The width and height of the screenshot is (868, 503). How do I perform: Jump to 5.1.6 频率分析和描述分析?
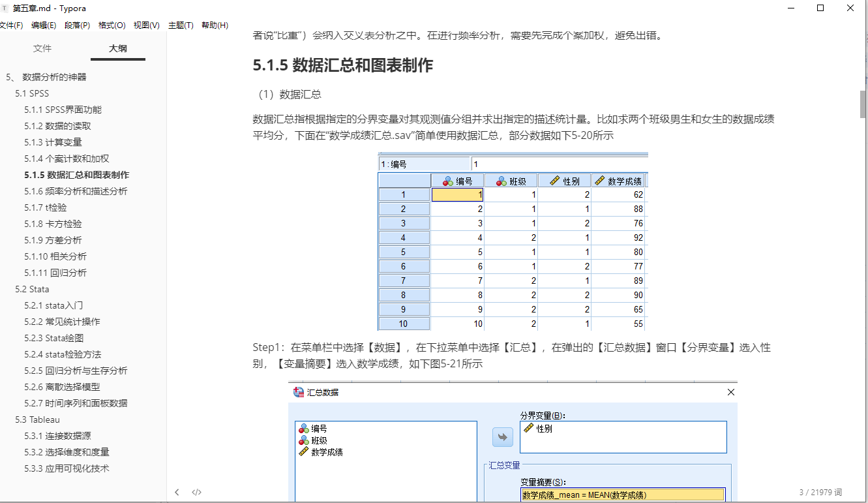[76, 191]
